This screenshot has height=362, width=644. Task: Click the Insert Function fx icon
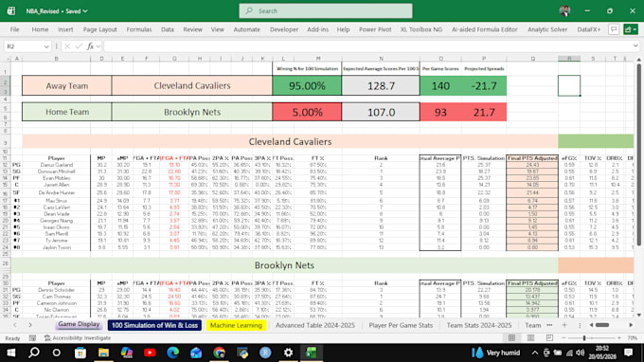tap(90, 46)
